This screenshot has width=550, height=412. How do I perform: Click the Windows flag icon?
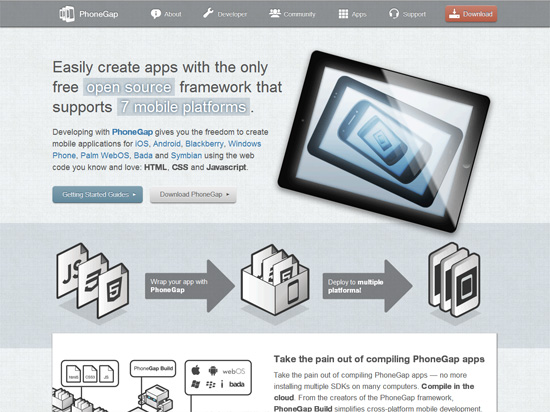(x=196, y=384)
